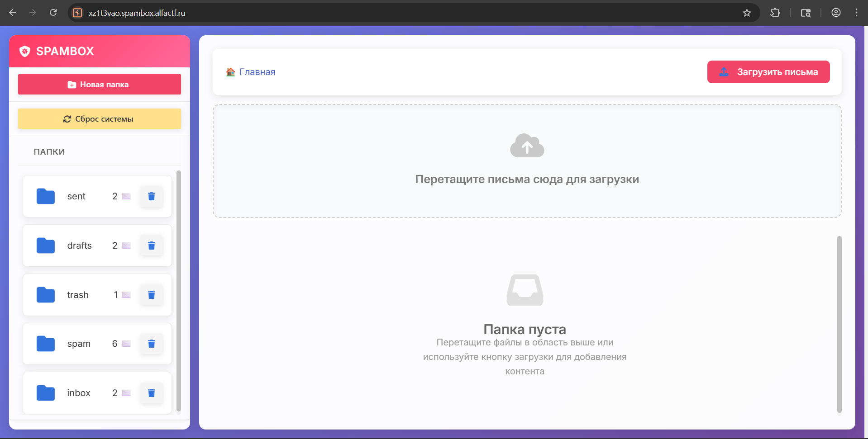Open the browser Extensions puzzle icon
The height and width of the screenshot is (439, 868).
pyautogui.click(x=775, y=13)
